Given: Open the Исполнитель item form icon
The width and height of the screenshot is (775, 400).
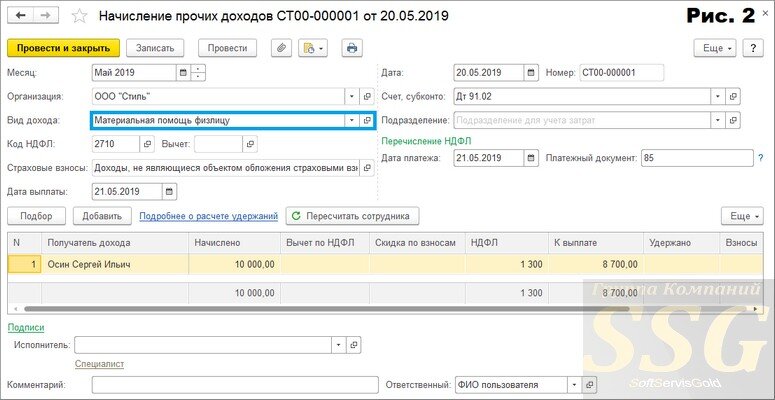Looking at the screenshot, I should coord(353,345).
